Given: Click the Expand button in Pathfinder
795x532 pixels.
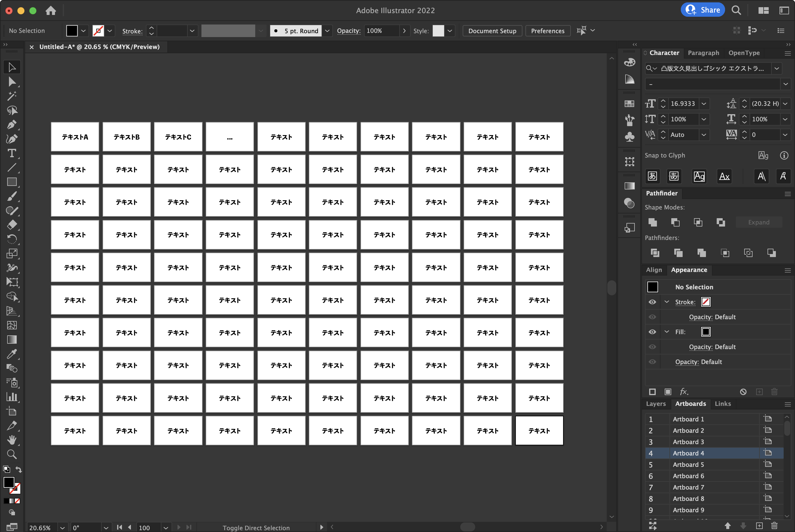Looking at the screenshot, I should click(x=759, y=222).
